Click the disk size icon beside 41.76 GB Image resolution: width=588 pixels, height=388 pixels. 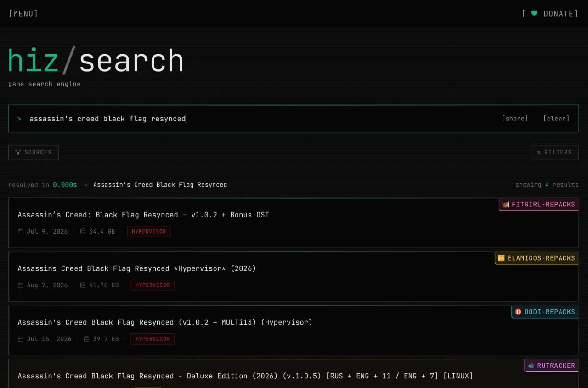83,285
